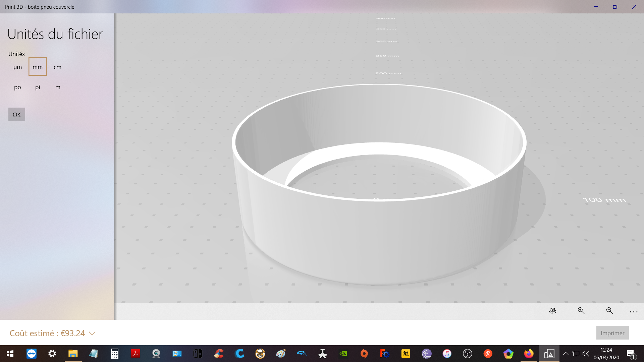Open the notification center icon
The image size is (644, 362).
click(631, 354)
